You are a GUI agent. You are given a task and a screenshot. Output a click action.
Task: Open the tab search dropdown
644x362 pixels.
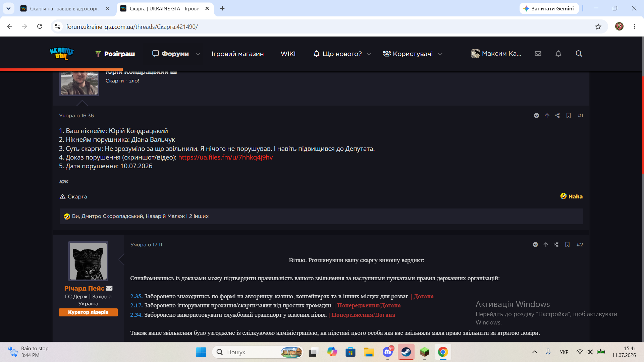[x=8, y=8]
